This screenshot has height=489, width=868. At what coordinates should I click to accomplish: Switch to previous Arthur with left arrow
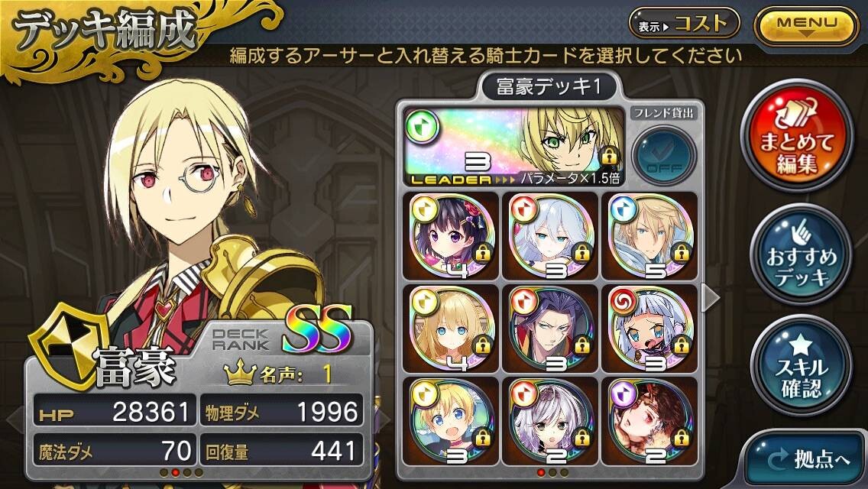[x=15, y=419]
